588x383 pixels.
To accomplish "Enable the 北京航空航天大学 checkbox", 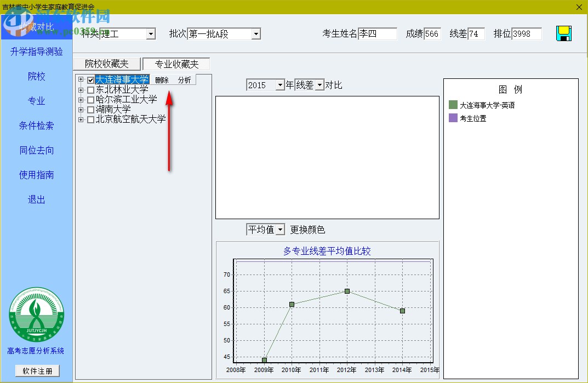I will [x=90, y=119].
